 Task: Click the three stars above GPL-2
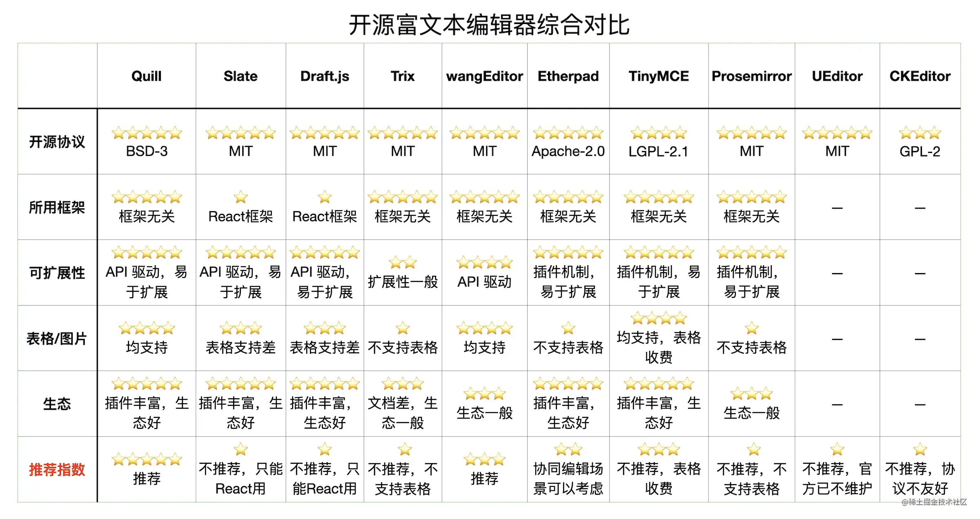[920, 133]
